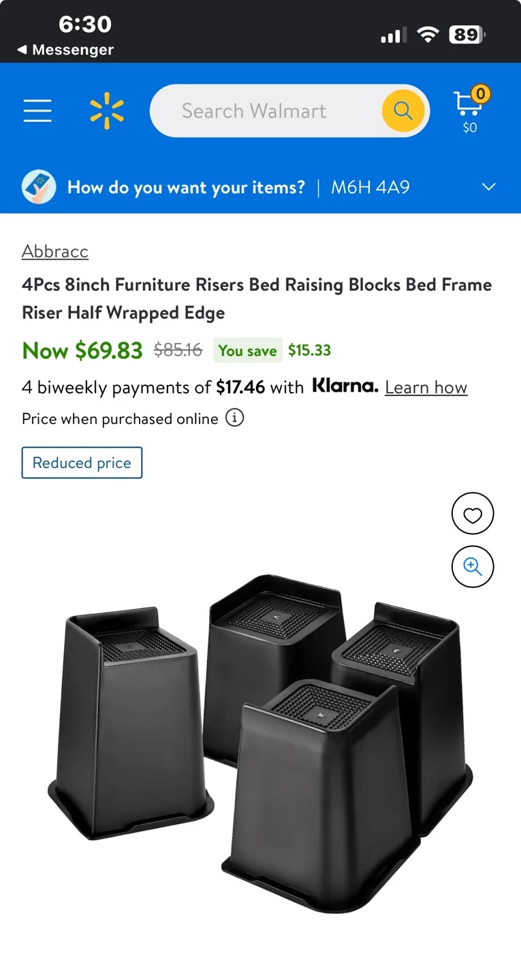Open fulfillment selector for M6H 4A9
Screen dimensions: 521x980
click(x=370, y=186)
